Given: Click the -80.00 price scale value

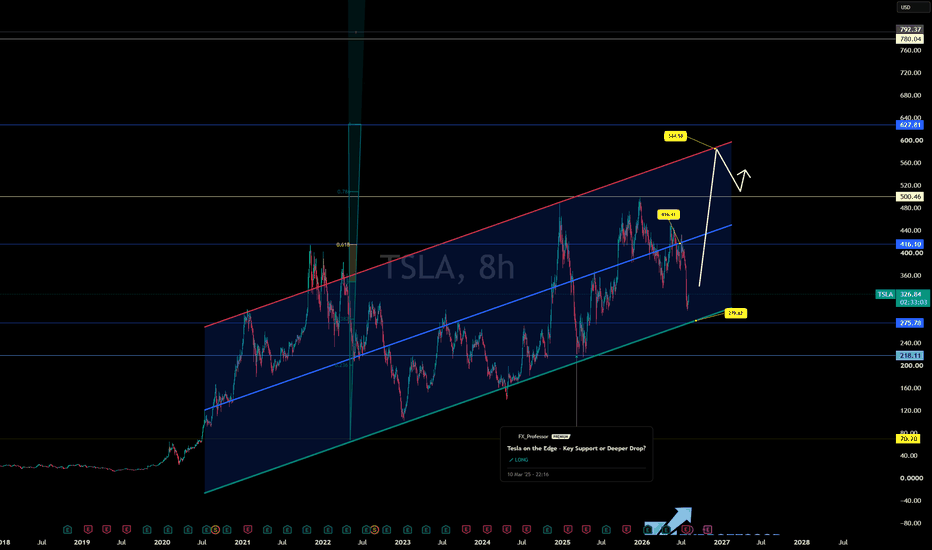Looking at the screenshot, I should coord(909,523).
